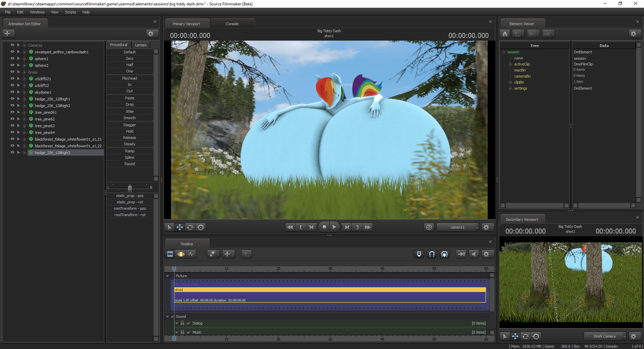Apply the Smooth procedural preset

point(130,118)
